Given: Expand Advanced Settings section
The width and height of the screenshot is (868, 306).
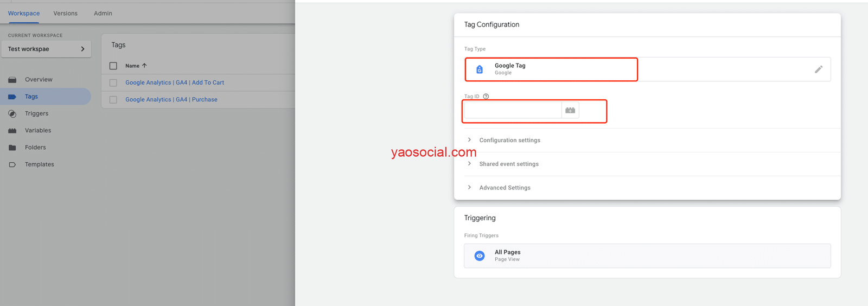Looking at the screenshot, I should click(505, 188).
